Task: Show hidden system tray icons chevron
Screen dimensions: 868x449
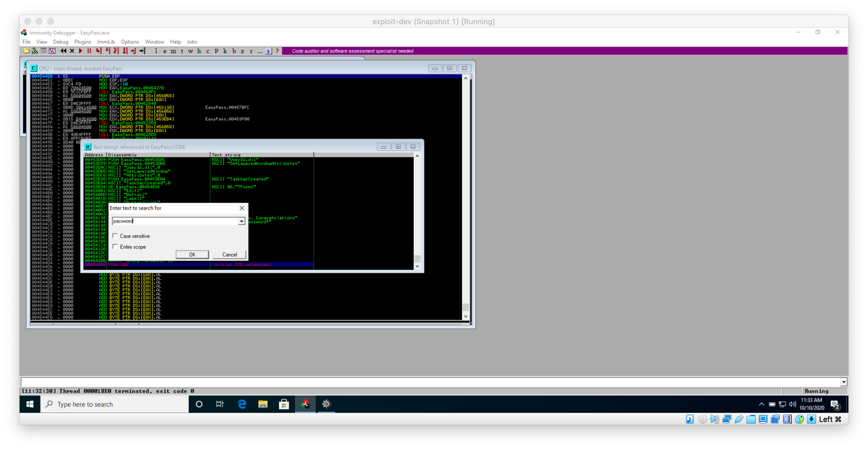Action: [761, 404]
